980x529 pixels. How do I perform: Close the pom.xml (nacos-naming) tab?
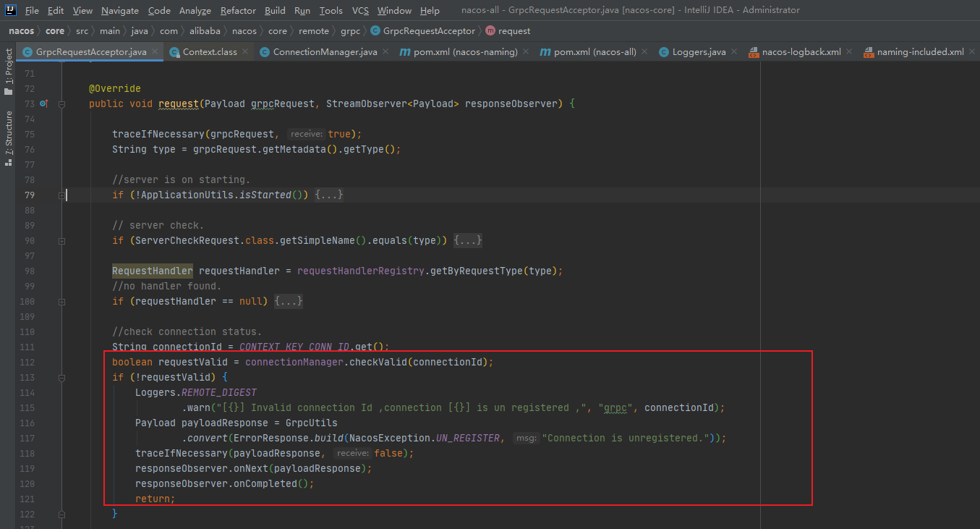[x=526, y=52]
